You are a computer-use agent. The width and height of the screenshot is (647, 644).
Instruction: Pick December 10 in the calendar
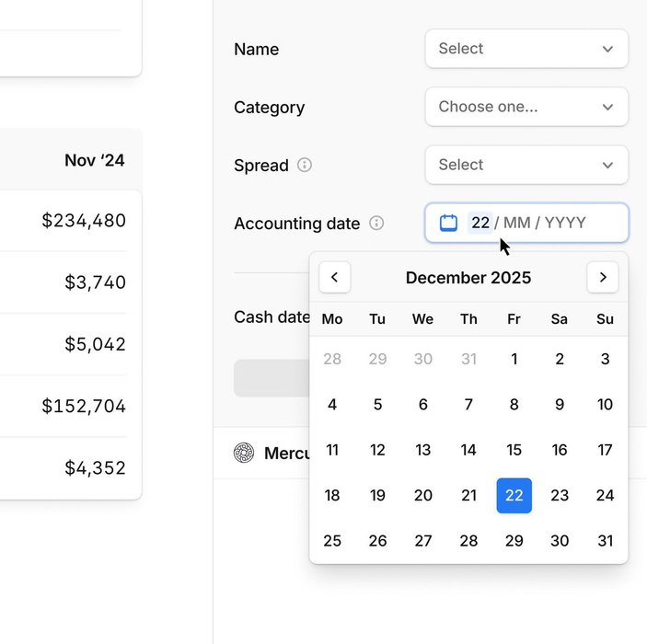click(605, 405)
